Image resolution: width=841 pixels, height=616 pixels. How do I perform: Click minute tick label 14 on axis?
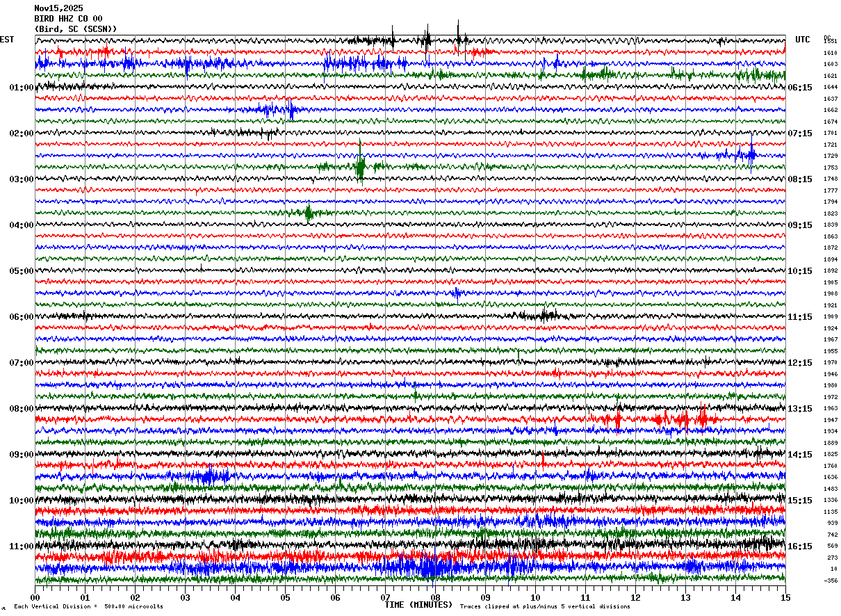(x=735, y=597)
